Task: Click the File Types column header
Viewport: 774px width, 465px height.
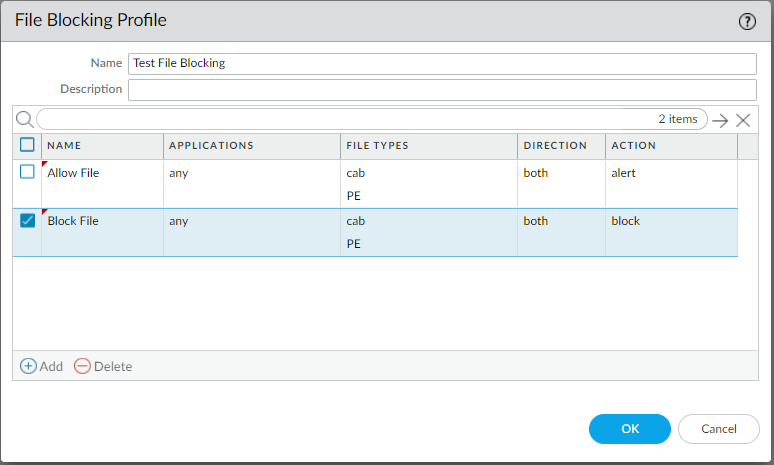Action: pos(428,146)
